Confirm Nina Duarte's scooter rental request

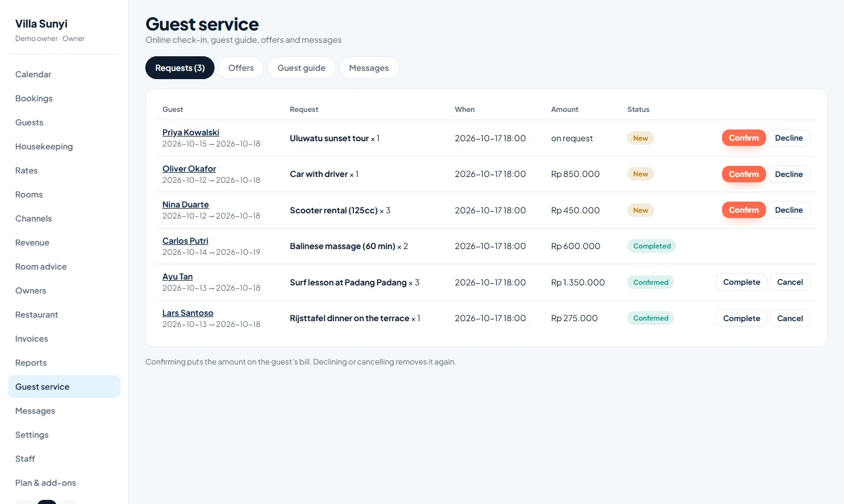pyautogui.click(x=744, y=210)
